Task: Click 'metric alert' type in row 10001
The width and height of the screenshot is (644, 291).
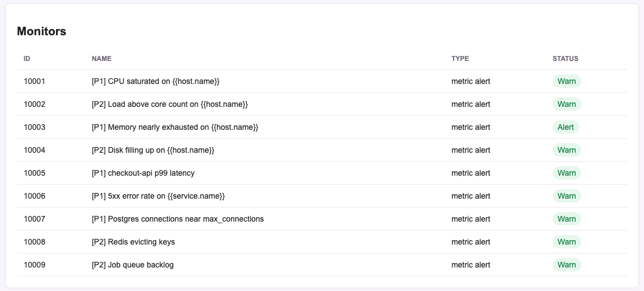Action: [470, 81]
